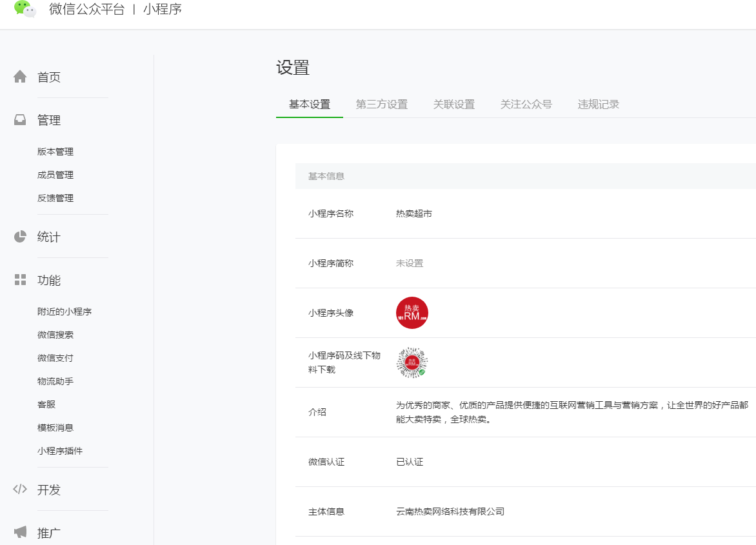This screenshot has height=545, width=756.
Task: Click the 小程序名称 field label
Action: pyautogui.click(x=331, y=213)
